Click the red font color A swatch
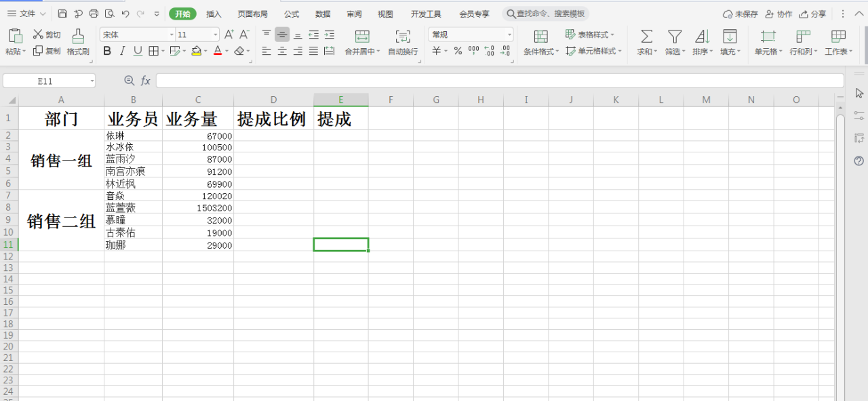The height and width of the screenshot is (401, 868). 218,51
